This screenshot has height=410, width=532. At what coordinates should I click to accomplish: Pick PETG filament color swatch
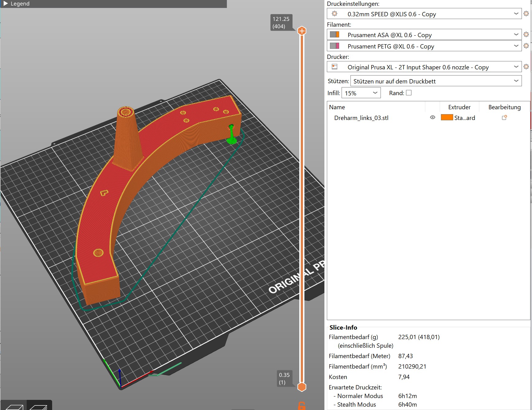[x=335, y=46]
